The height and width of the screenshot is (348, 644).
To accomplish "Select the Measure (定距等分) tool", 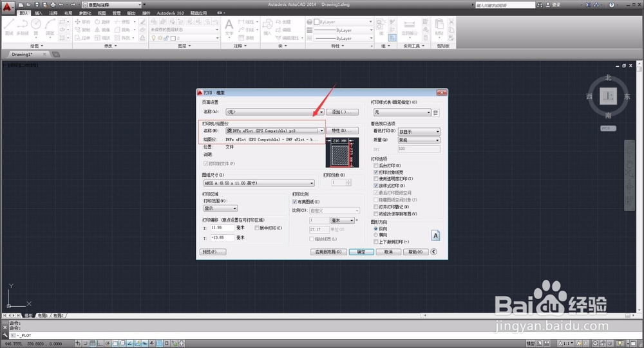I will point(409,28).
